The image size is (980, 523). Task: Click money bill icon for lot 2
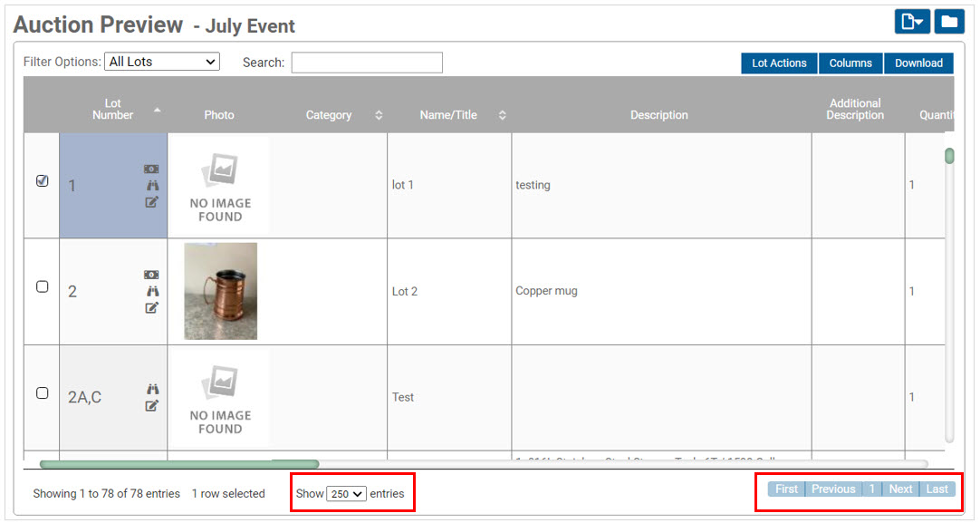(151, 275)
